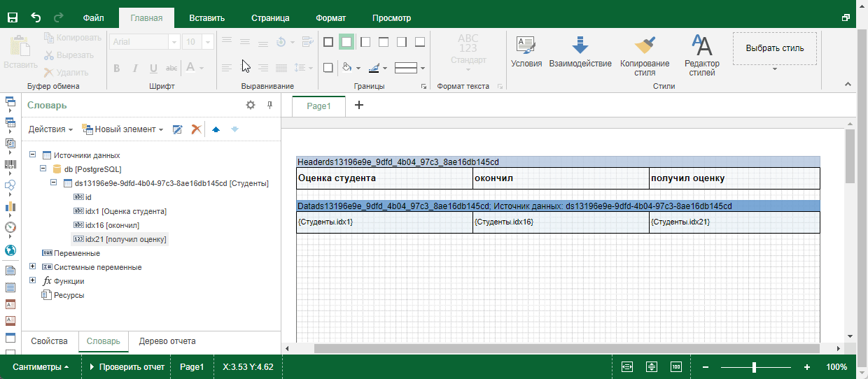Expand the Функции node
Viewport: 868px width, 379px height.
(x=33, y=281)
